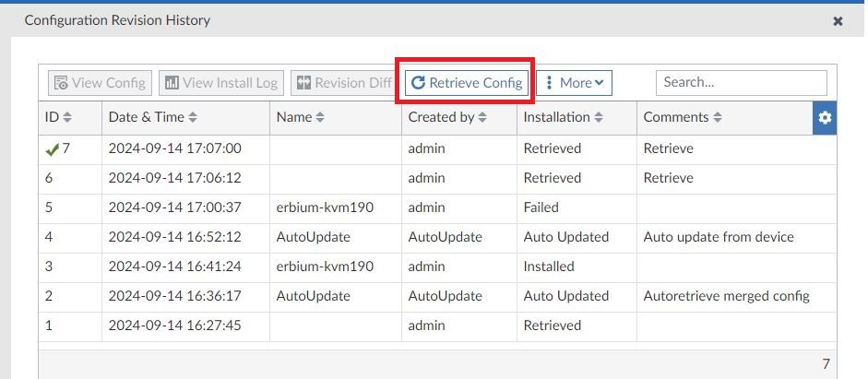Open column settings gear icon
This screenshot has height=379, width=868.
tap(825, 118)
